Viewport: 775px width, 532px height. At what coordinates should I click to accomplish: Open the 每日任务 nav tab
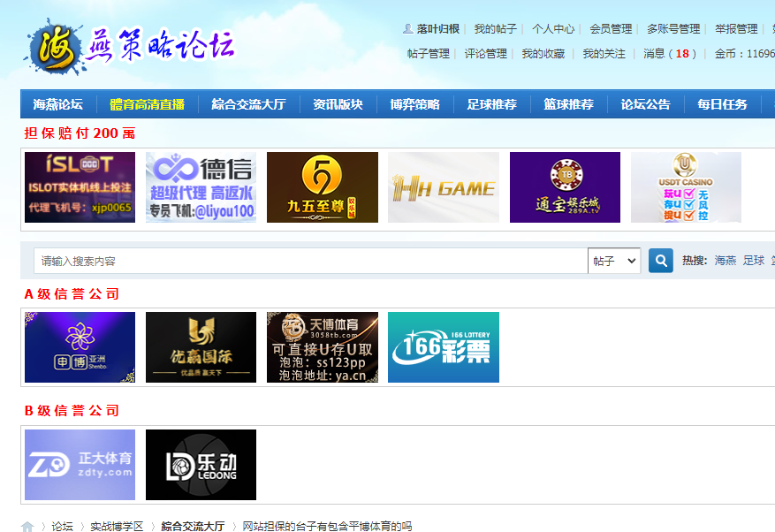(722, 104)
